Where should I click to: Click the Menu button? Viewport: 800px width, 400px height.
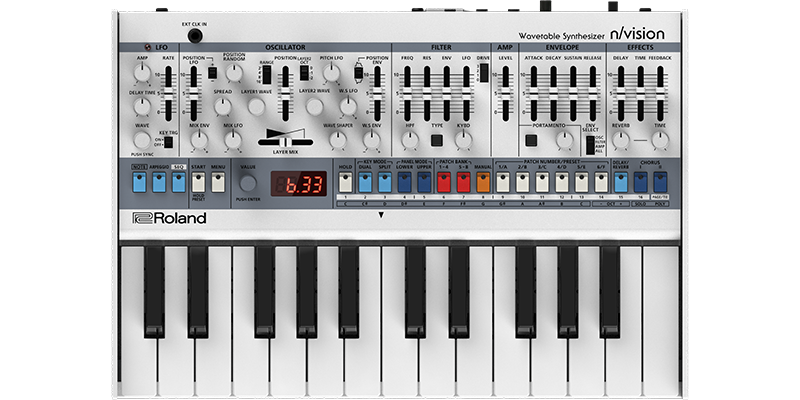pyautogui.click(x=218, y=182)
